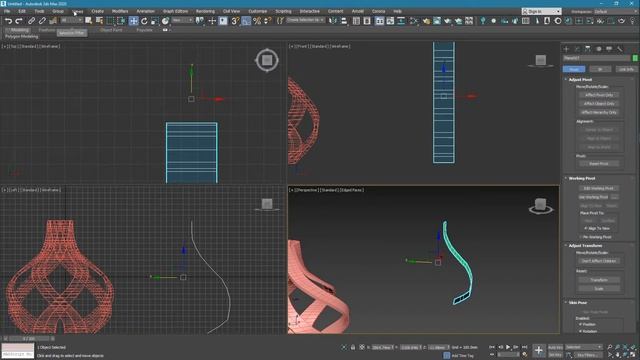Toggle Spinner Snap in toolbar
Viewport: 640px width, 360px height.
(x=267, y=21)
